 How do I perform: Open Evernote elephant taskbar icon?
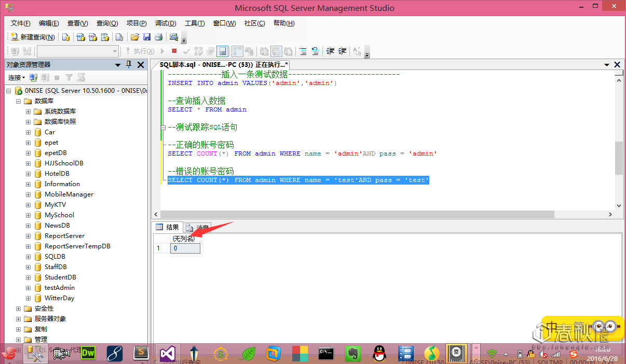(353, 354)
